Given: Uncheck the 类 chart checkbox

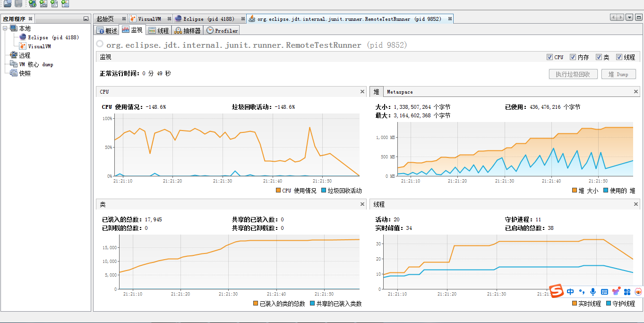Looking at the screenshot, I should (x=599, y=57).
